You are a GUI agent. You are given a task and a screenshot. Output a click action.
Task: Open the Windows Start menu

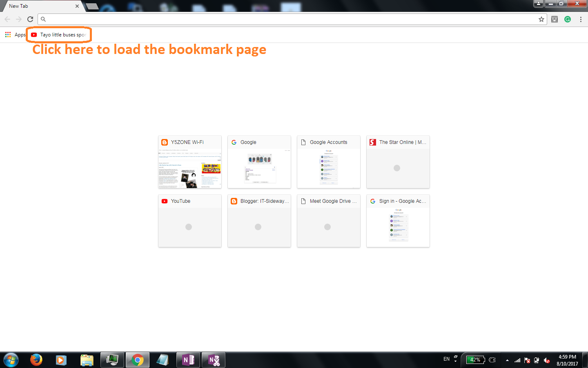(x=11, y=360)
